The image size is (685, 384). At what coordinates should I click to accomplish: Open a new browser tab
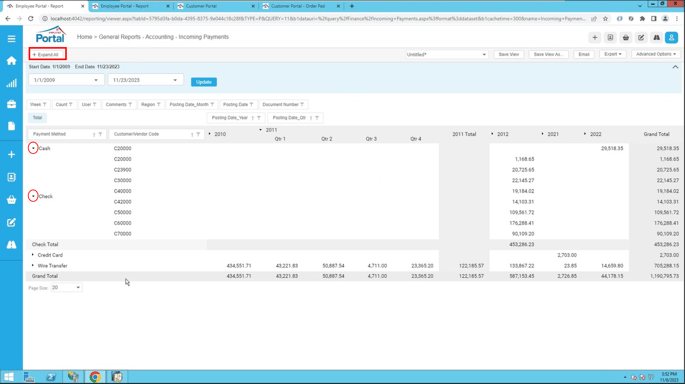point(352,6)
